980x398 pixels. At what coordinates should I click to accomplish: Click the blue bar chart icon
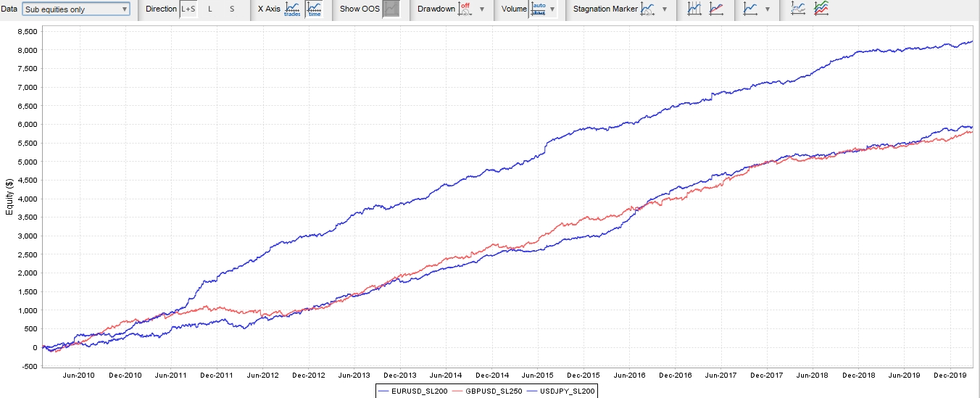pyautogui.click(x=694, y=9)
